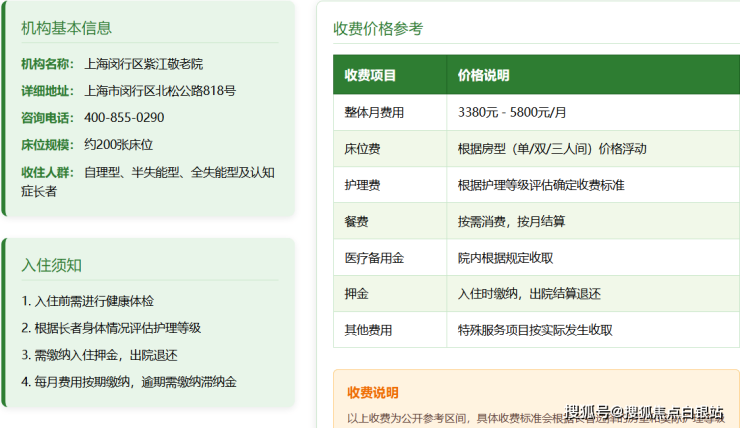740x428 pixels.
Task: Select the price 3380元 - 5800元/月
Action: pyautogui.click(x=512, y=112)
